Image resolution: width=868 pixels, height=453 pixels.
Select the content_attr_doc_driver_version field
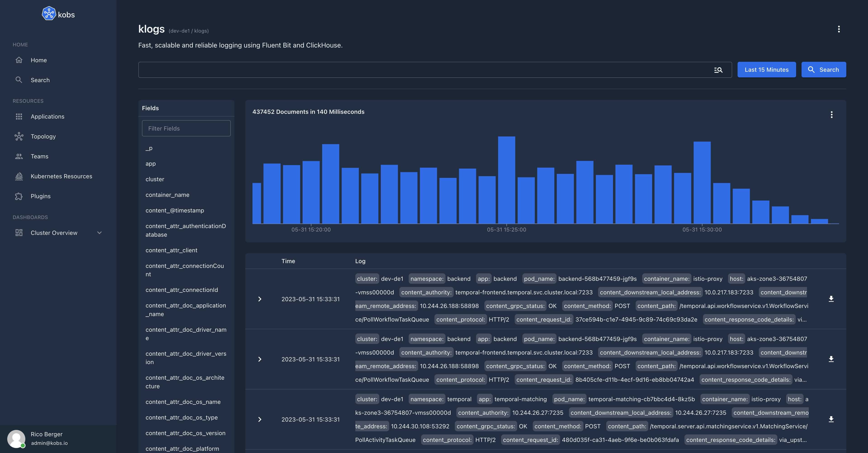[x=186, y=358]
